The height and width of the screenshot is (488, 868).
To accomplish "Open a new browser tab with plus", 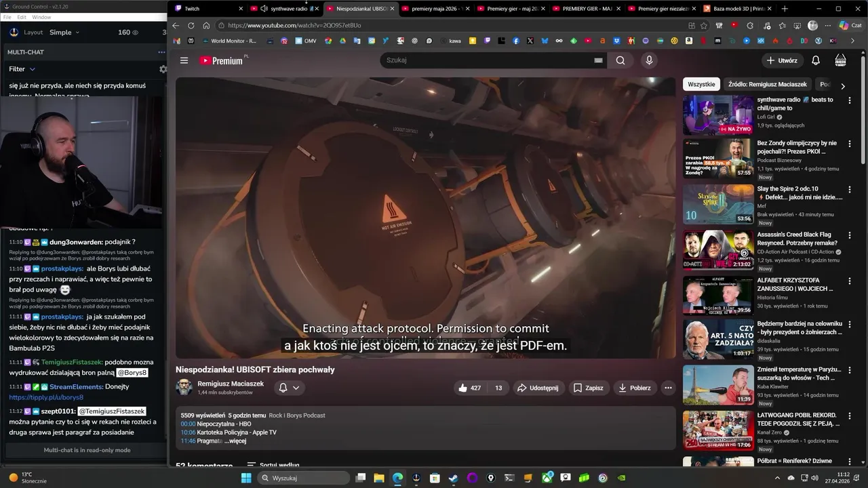I will tap(785, 8).
